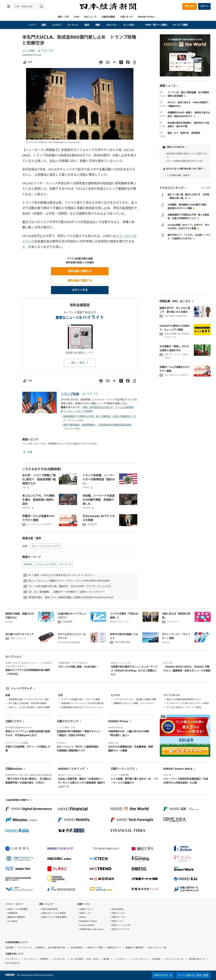Viewport: 216px width, 980px height.
Task: Toggle フォローする next to トランプ政権 under the headline
Action: 45,51
